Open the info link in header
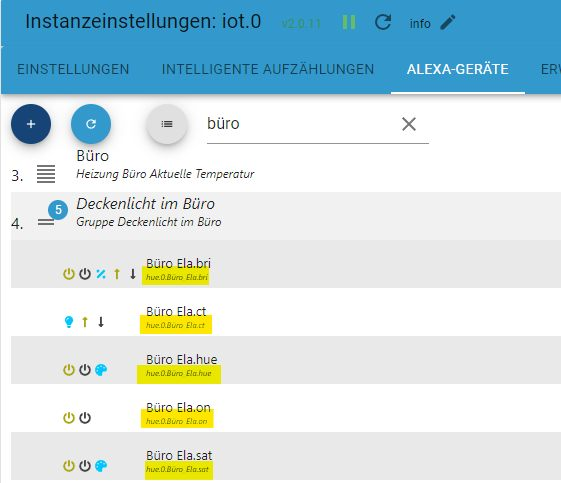561x483 pixels. pos(420,24)
